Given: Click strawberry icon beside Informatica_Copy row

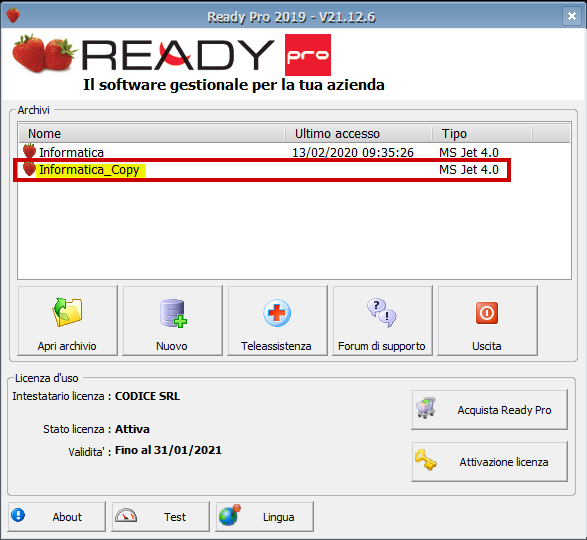Looking at the screenshot, I should click(x=29, y=169).
